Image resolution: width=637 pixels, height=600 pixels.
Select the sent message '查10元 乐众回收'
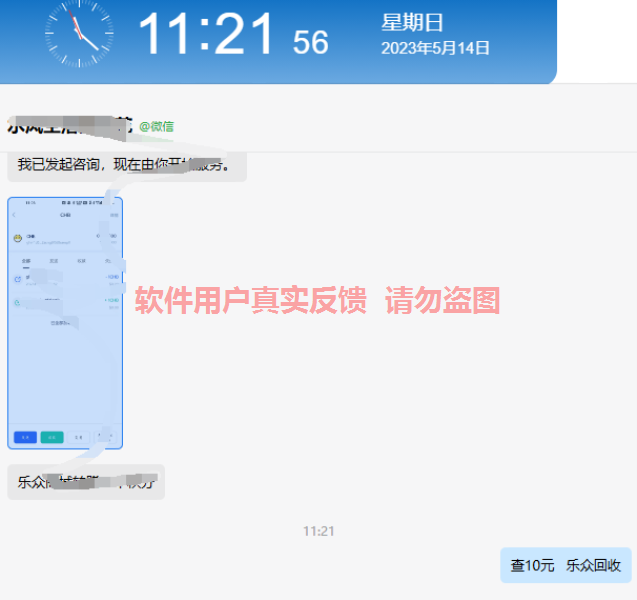point(566,565)
